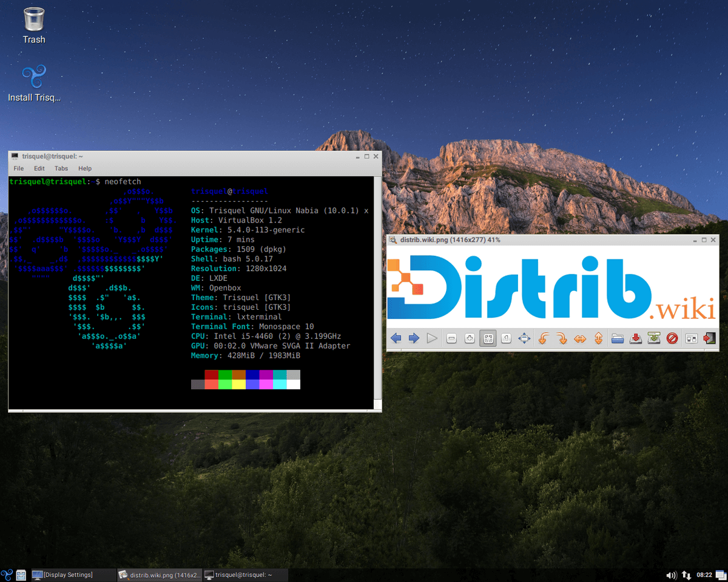Click the 'Theme: Trisquel [GTK3]' line
This screenshot has height=582, width=728.
pos(241,298)
